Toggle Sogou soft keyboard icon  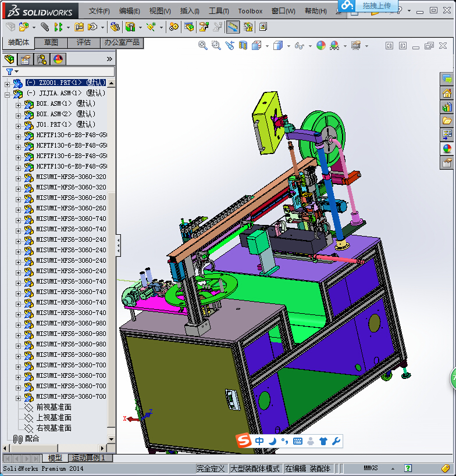(298, 441)
